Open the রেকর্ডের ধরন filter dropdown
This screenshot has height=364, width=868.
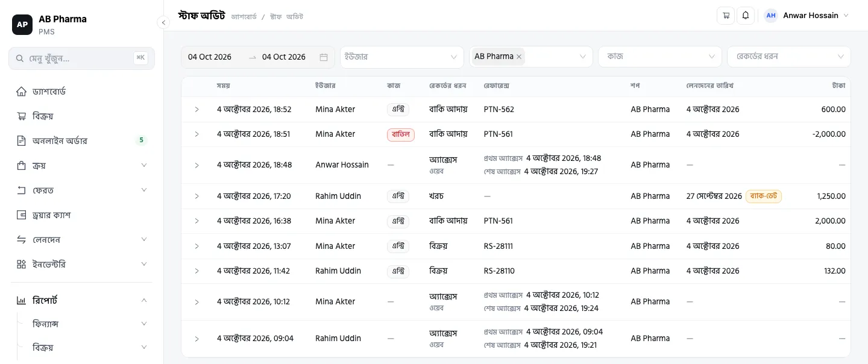click(x=789, y=57)
